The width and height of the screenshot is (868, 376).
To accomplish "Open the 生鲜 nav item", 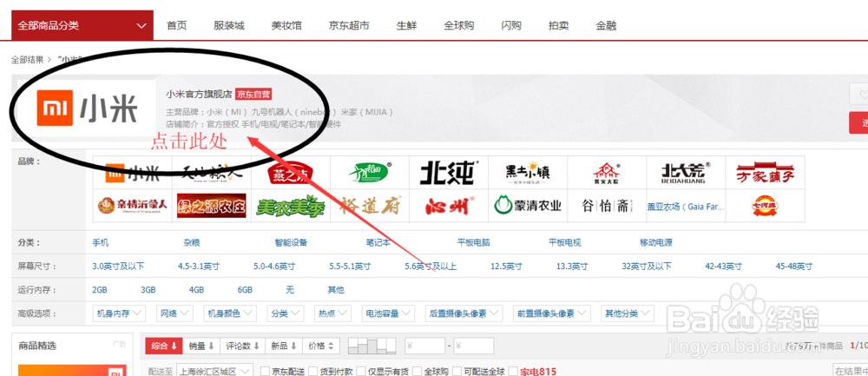I will tap(406, 25).
